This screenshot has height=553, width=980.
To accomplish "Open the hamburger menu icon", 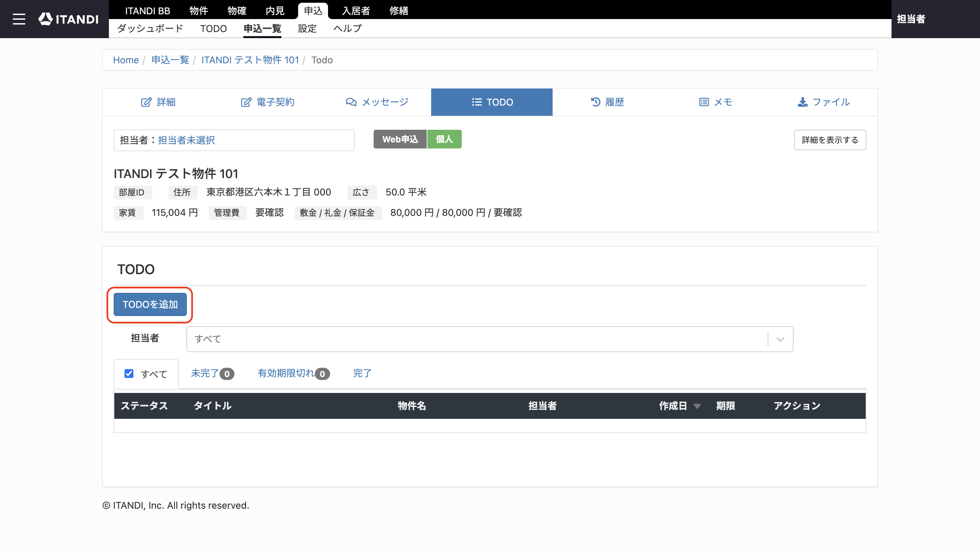I will coord(19,19).
